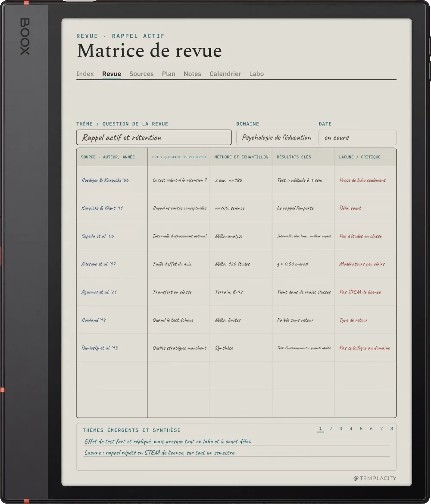Viewport: 431px width, 504px height.
Task: Select the source cell 'Rowland '14'
Action: tap(112, 320)
